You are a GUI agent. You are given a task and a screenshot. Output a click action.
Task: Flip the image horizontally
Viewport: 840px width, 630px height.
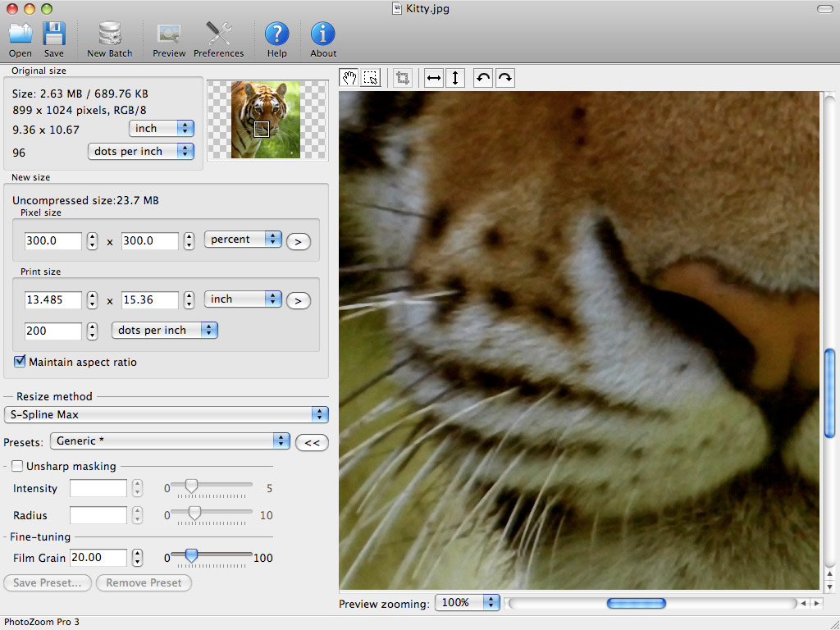(434, 78)
